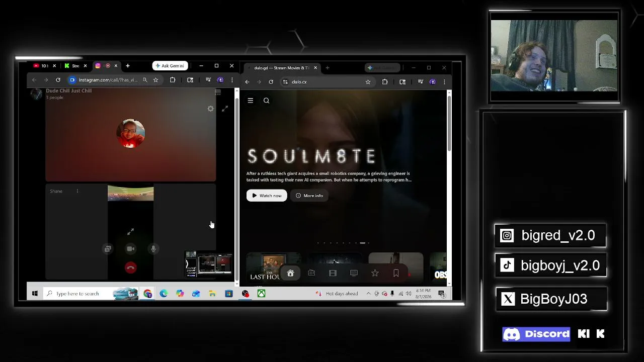Screen dimensions: 644x362
Task: Toggle the microphone in the Instagram call
Action: 153,249
